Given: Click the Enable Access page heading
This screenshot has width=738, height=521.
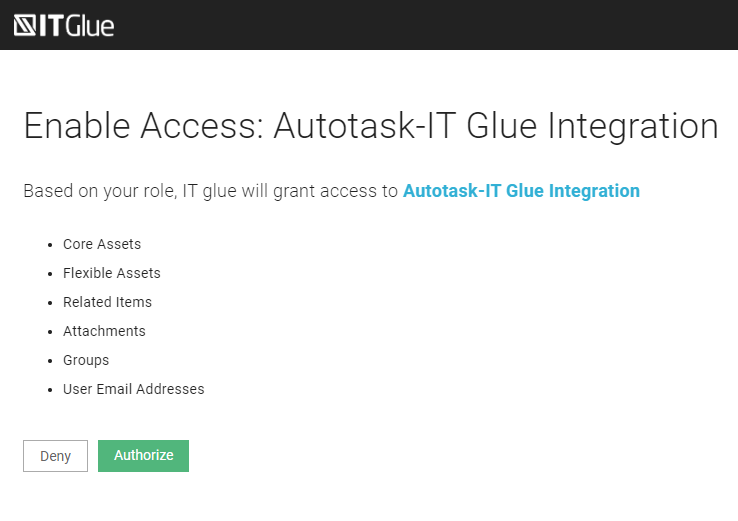Looking at the screenshot, I should click(370, 127).
